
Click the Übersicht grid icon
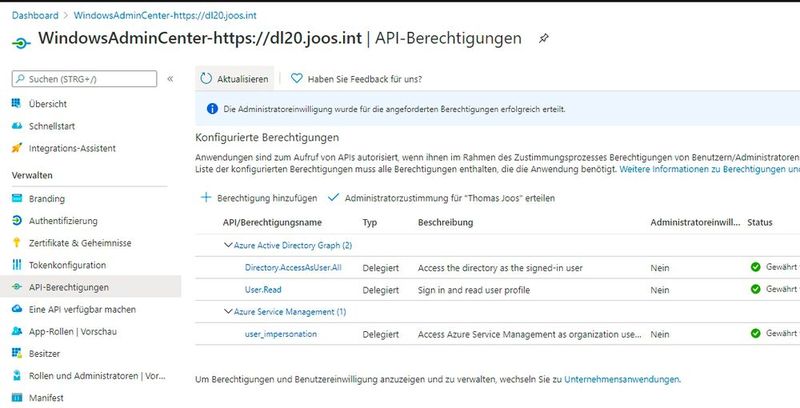click(x=17, y=104)
